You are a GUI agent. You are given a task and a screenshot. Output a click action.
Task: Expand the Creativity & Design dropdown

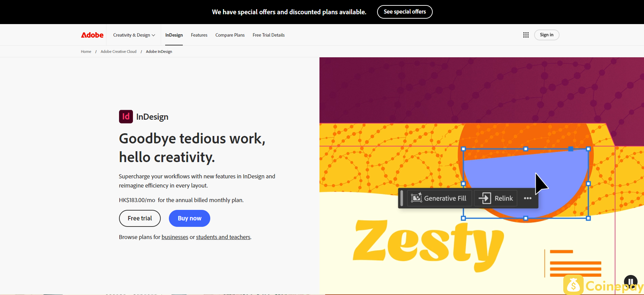click(x=134, y=35)
